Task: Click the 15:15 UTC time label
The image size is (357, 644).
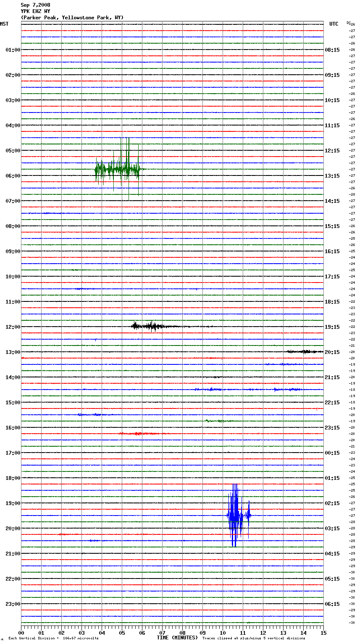Action: [332, 226]
